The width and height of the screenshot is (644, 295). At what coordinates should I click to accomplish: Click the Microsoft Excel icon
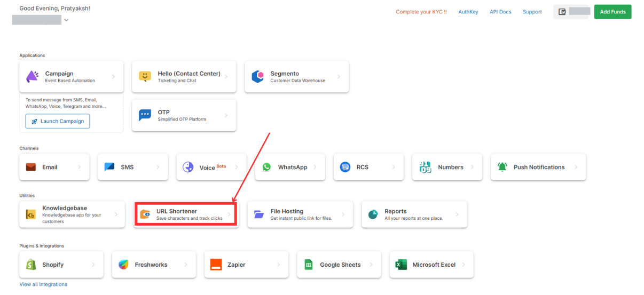(401, 265)
